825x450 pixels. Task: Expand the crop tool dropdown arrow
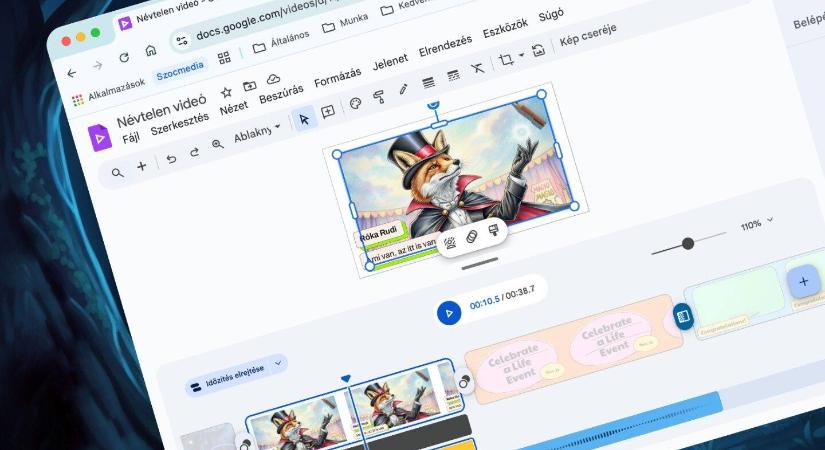521,55
